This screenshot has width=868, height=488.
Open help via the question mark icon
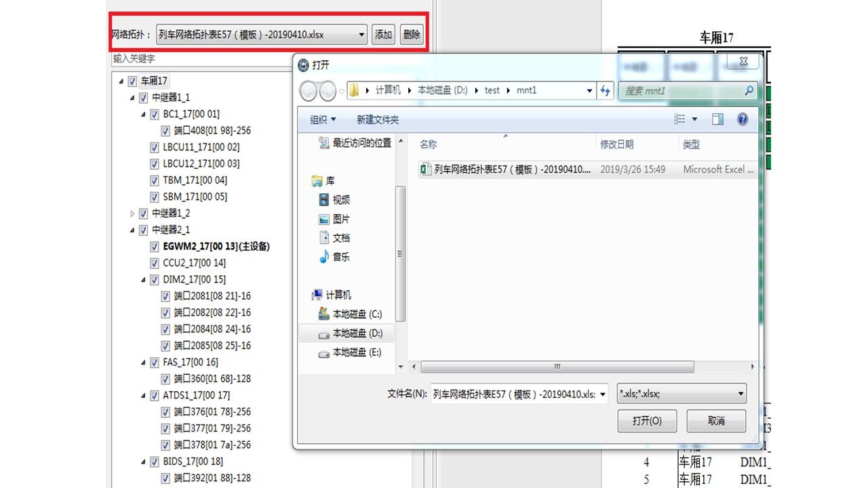point(743,119)
